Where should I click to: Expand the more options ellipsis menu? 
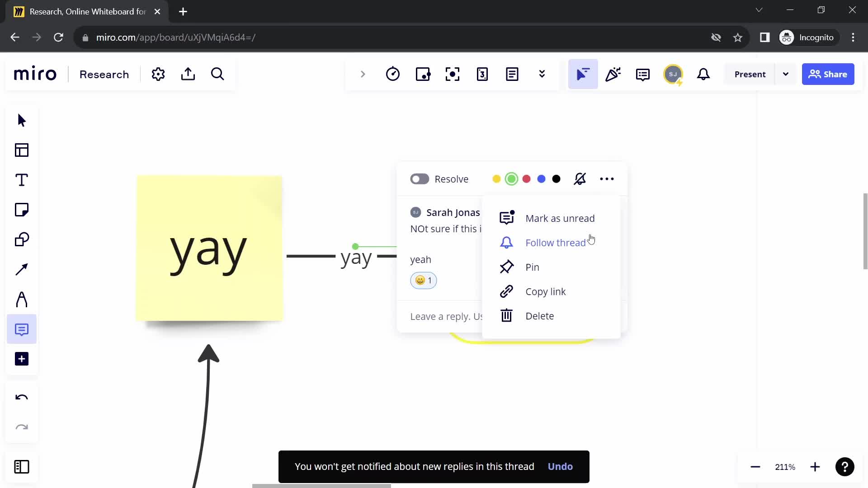pyautogui.click(x=607, y=179)
